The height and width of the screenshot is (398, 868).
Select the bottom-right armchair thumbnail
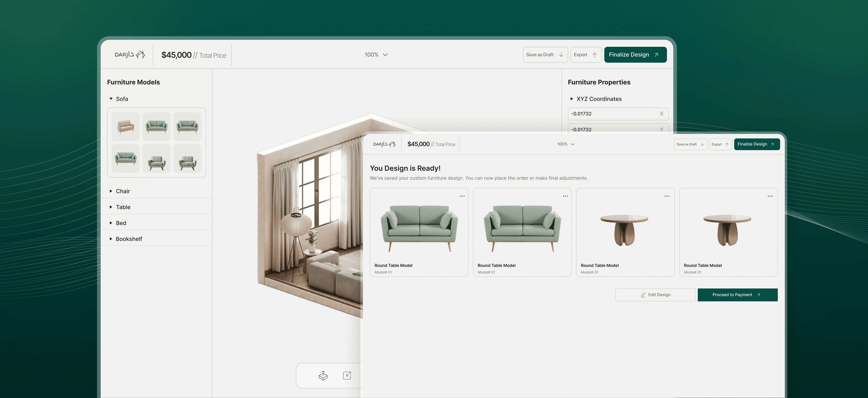(x=187, y=158)
